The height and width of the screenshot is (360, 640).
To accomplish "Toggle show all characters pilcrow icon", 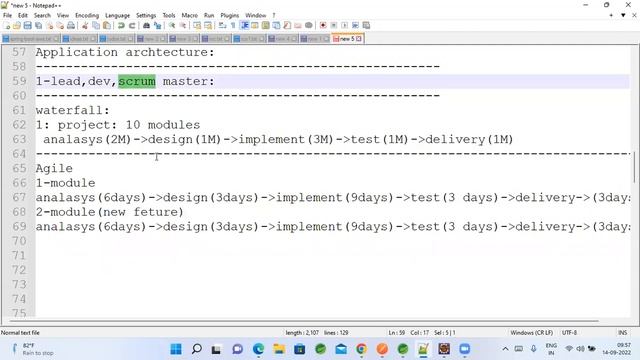I will (233, 26).
